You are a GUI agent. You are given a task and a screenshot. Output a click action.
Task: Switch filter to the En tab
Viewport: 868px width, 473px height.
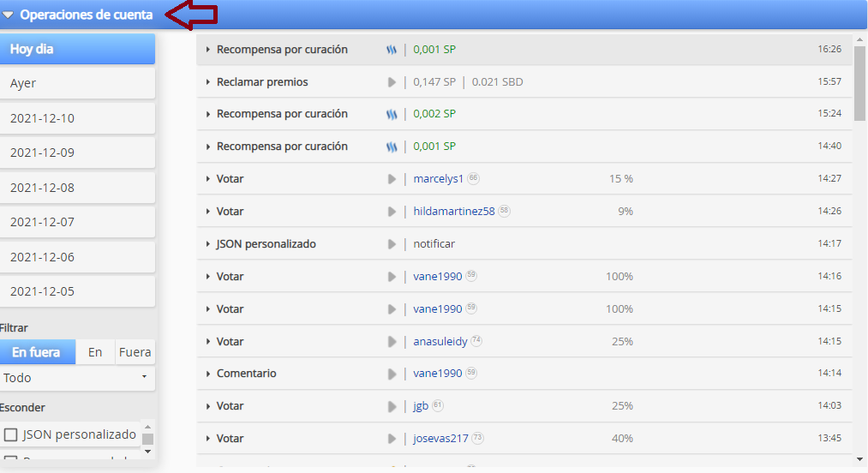(95, 351)
